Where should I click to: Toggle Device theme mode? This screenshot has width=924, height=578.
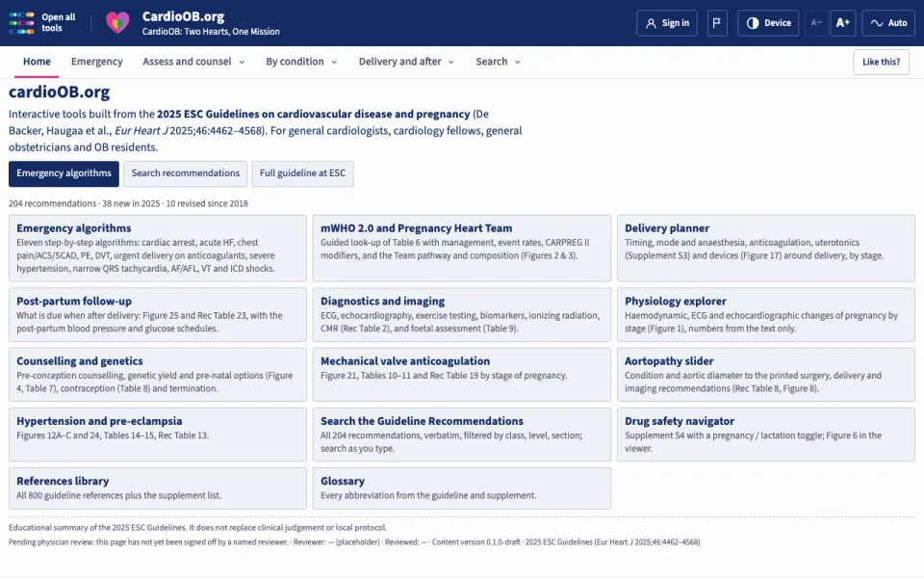tap(768, 23)
